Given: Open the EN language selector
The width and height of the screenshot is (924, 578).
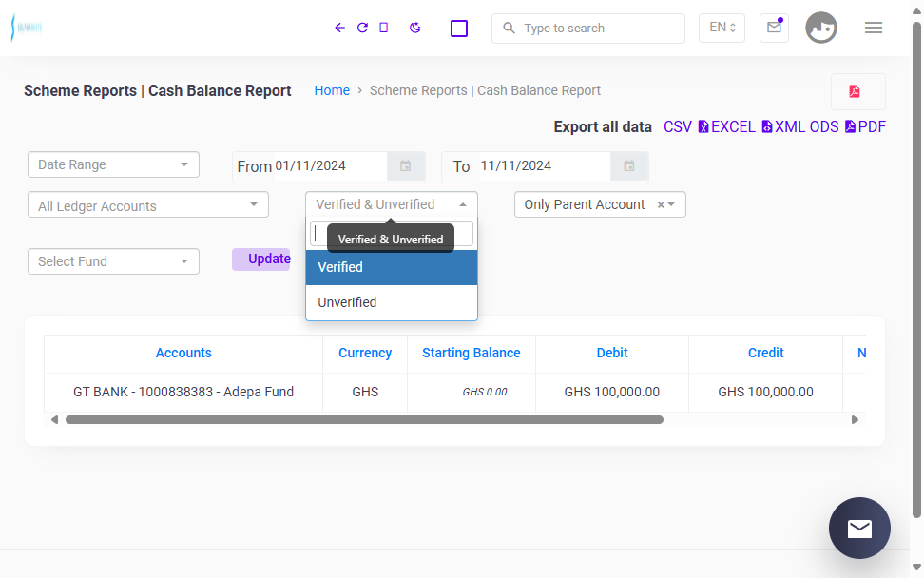Looking at the screenshot, I should (722, 28).
